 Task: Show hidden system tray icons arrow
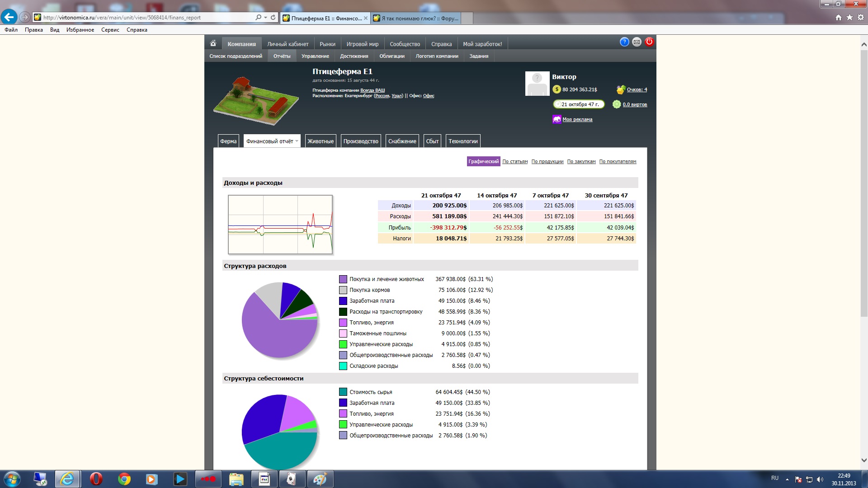click(787, 479)
